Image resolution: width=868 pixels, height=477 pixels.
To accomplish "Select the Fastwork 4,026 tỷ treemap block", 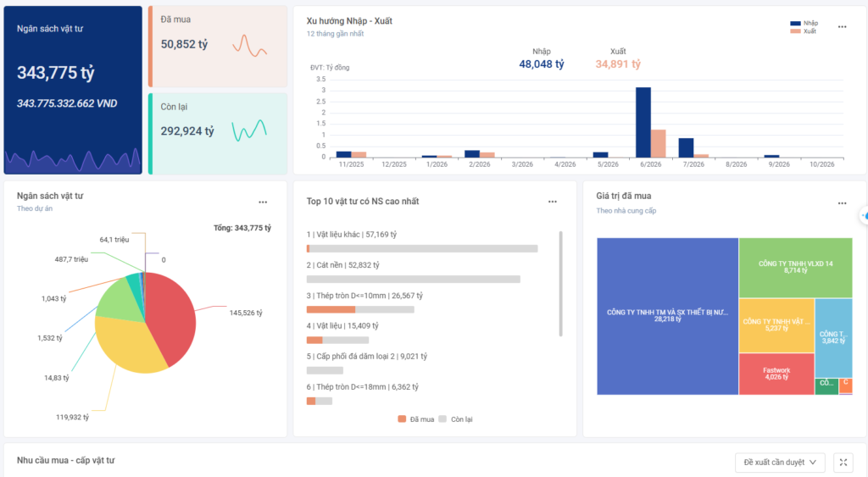I will (776, 374).
